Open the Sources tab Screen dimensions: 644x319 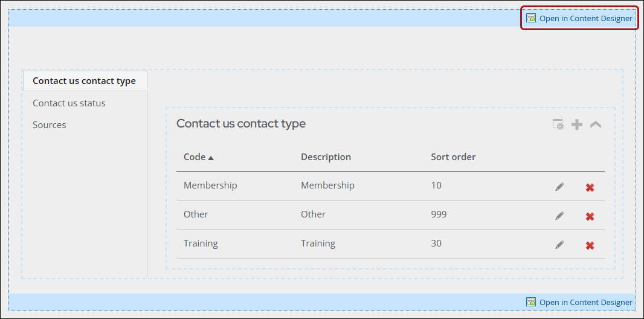point(50,125)
